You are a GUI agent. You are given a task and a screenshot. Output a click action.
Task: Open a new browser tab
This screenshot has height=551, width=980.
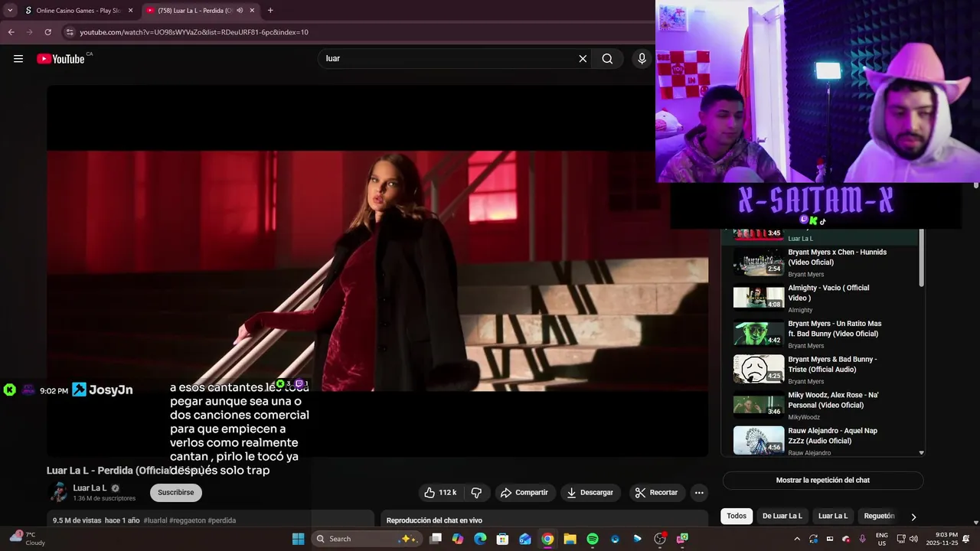270,11
